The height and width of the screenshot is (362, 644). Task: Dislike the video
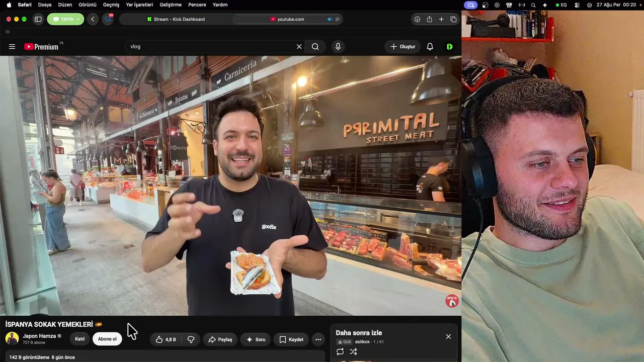pyautogui.click(x=191, y=339)
